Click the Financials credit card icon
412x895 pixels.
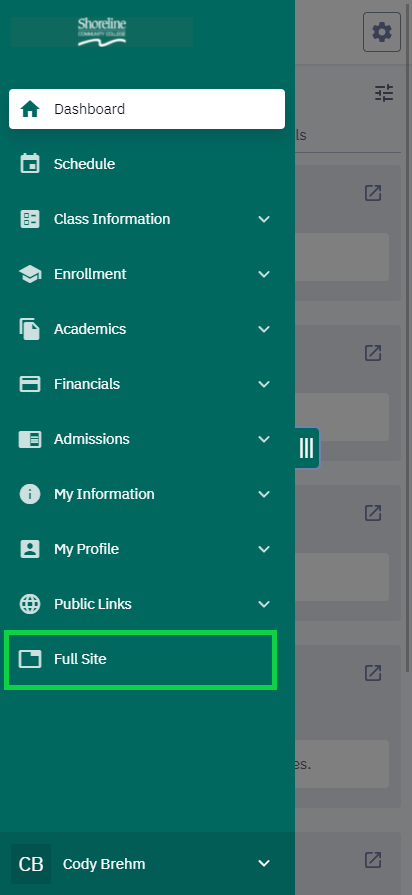click(30, 384)
